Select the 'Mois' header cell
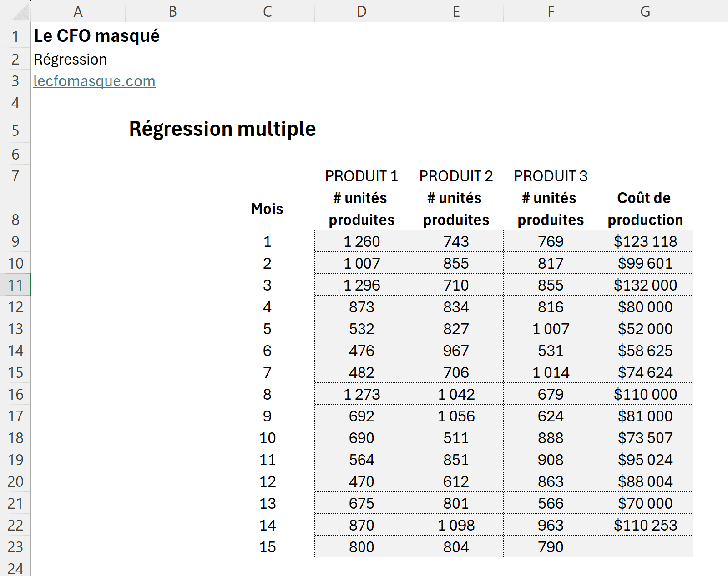728x576 pixels. 267,209
